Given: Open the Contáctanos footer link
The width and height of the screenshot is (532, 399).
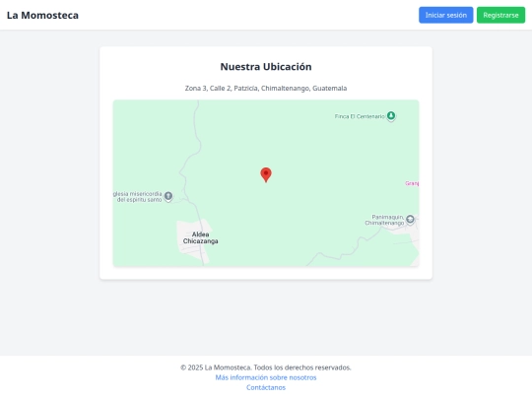Looking at the screenshot, I should coord(266,387).
